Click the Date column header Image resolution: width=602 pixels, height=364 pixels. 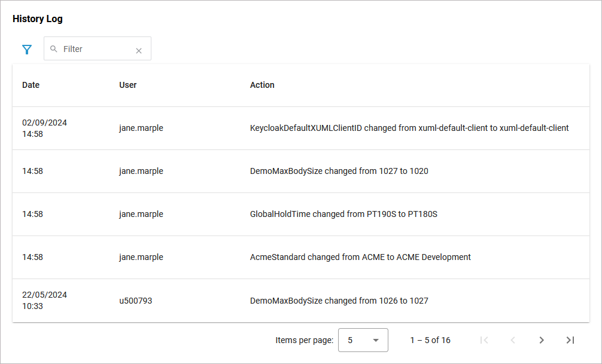click(x=31, y=85)
